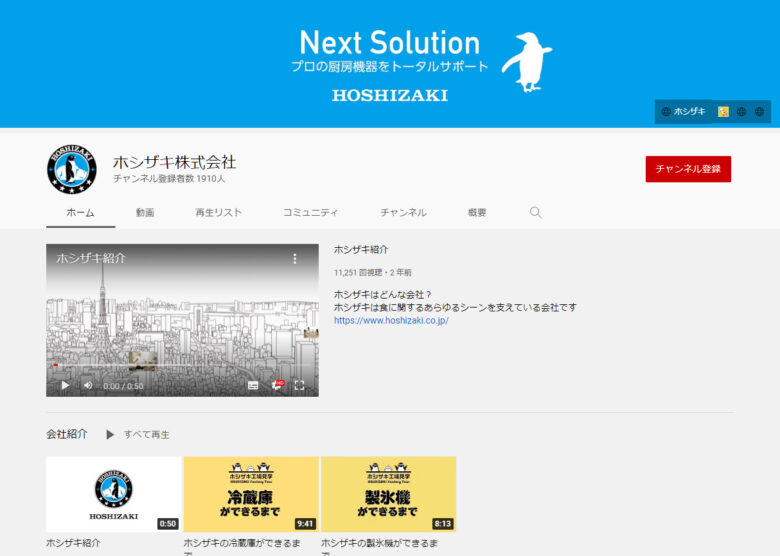Click the ホシザキ紹介 title beside video
The width and height of the screenshot is (780, 556).
(x=361, y=250)
